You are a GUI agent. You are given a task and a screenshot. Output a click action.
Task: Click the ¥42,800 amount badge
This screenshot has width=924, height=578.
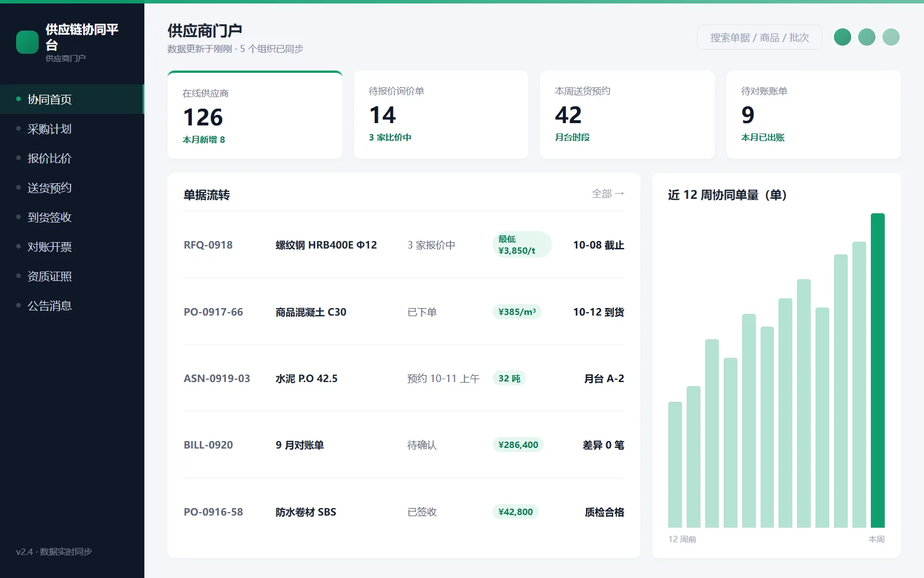click(516, 512)
